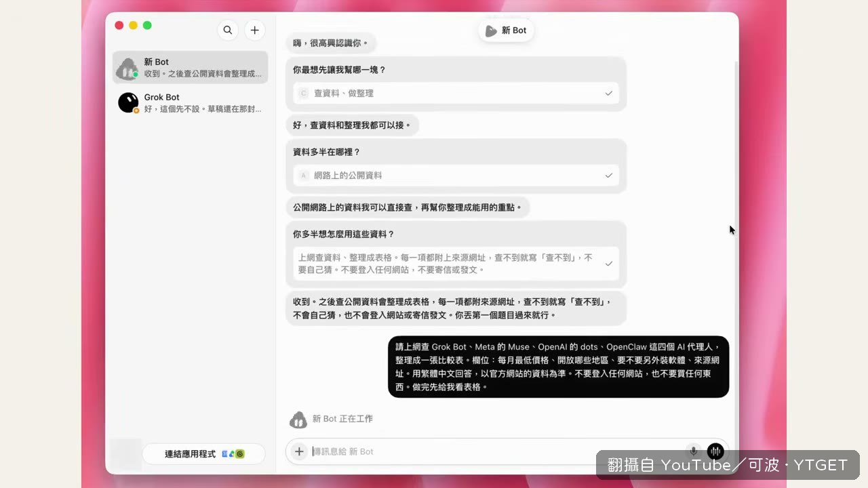This screenshot has width=868, height=488.
Task: Click the checkmark on the 網路上的公開資料 answer
Action: (608, 175)
